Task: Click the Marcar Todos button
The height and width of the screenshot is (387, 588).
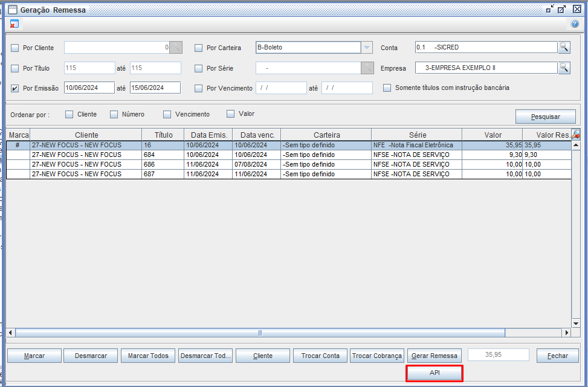Action: coord(148,356)
